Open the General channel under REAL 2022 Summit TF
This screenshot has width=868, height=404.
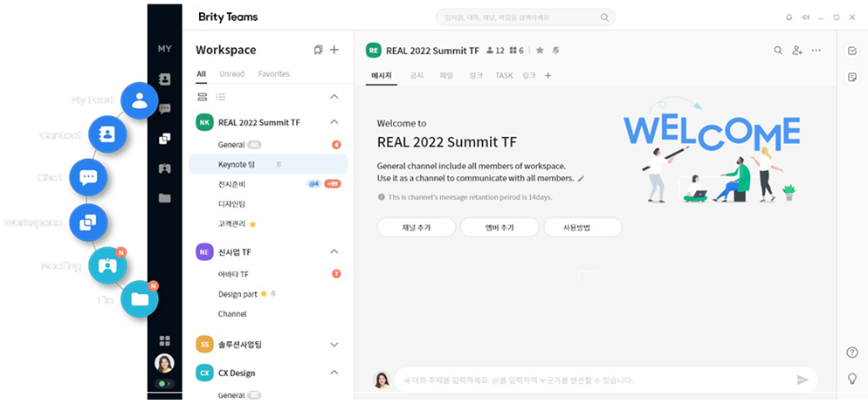click(268, 145)
